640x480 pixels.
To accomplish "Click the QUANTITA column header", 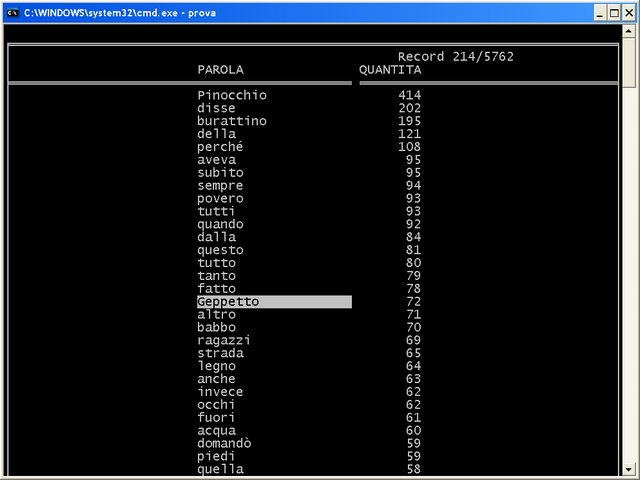I will [390, 70].
